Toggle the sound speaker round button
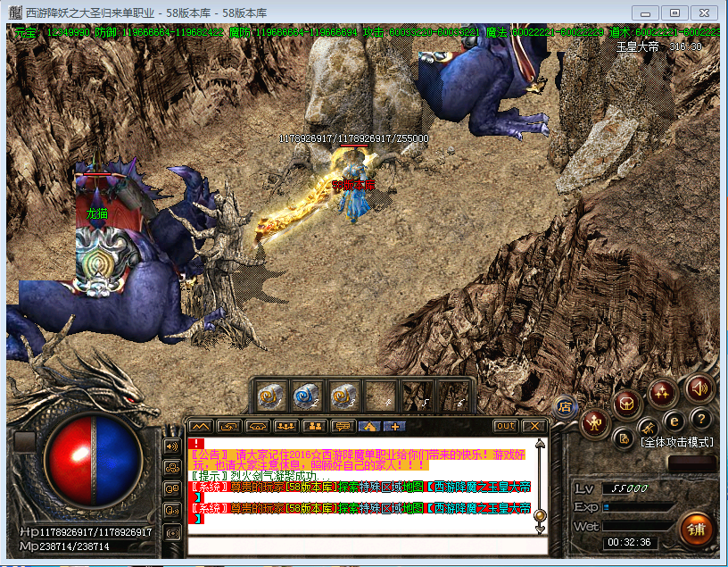728x567 pixels. tap(699, 388)
